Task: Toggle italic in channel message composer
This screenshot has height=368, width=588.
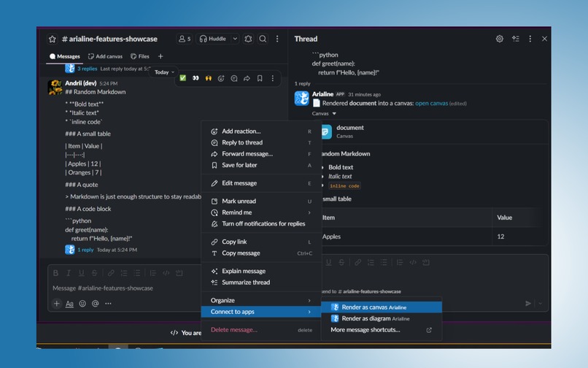Action: click(x=69, y=273)
